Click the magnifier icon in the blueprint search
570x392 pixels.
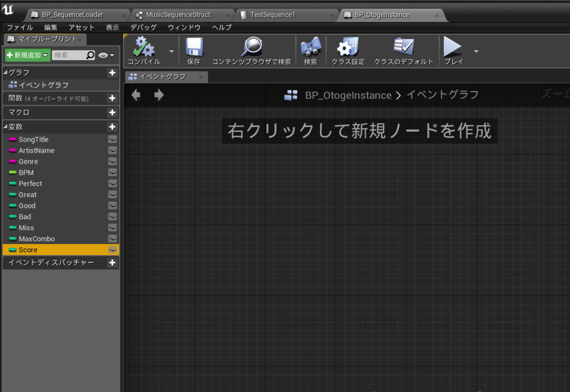click(x=90, y=55)
